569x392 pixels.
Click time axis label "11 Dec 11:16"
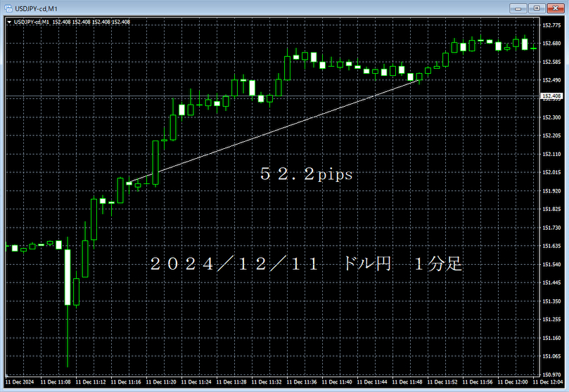point(126,382)
